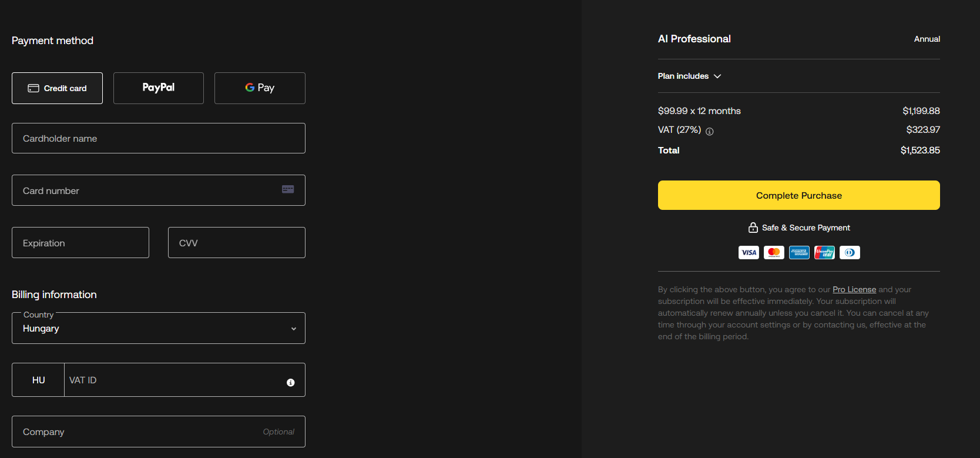Choose PayPal as payment method
Image resolution: width=980 pixels, height=458 pixels.
pos(159,88)
